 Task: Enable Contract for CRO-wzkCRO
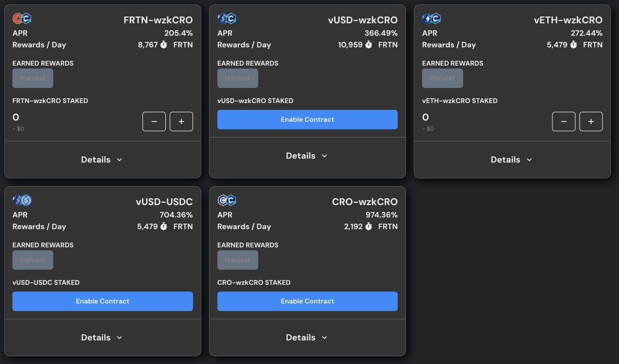307,301
